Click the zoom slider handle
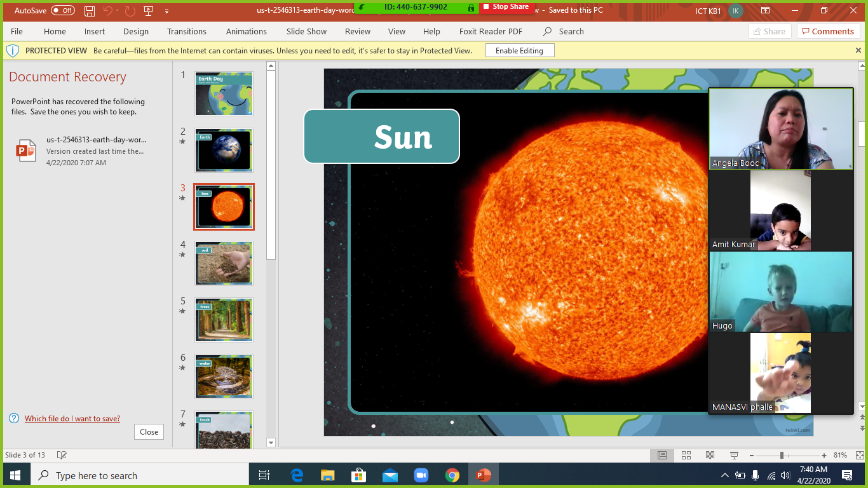 point(782,455)
